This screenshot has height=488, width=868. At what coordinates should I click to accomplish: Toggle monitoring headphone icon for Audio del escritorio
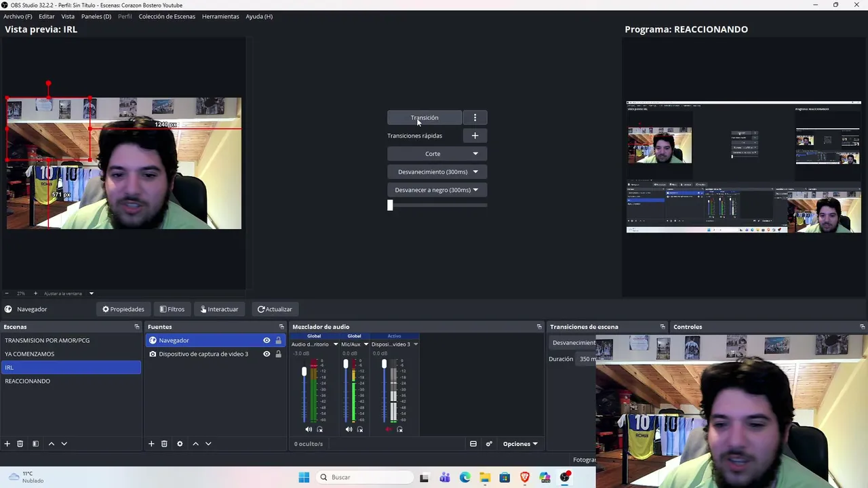pos(320,430)
